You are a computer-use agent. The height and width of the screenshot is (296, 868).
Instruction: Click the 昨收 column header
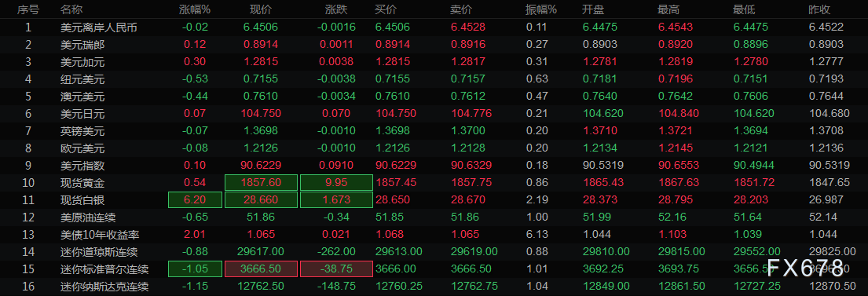tap(819, 9)
